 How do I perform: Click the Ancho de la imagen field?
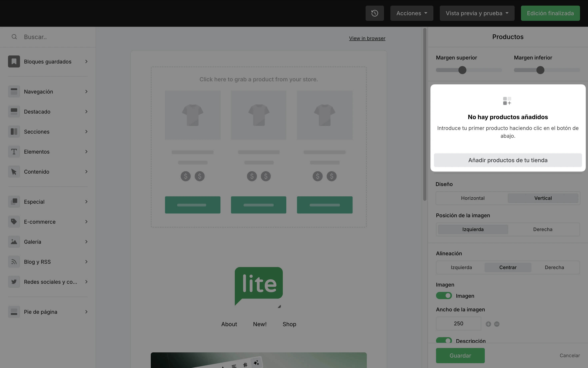coord(458,324)
